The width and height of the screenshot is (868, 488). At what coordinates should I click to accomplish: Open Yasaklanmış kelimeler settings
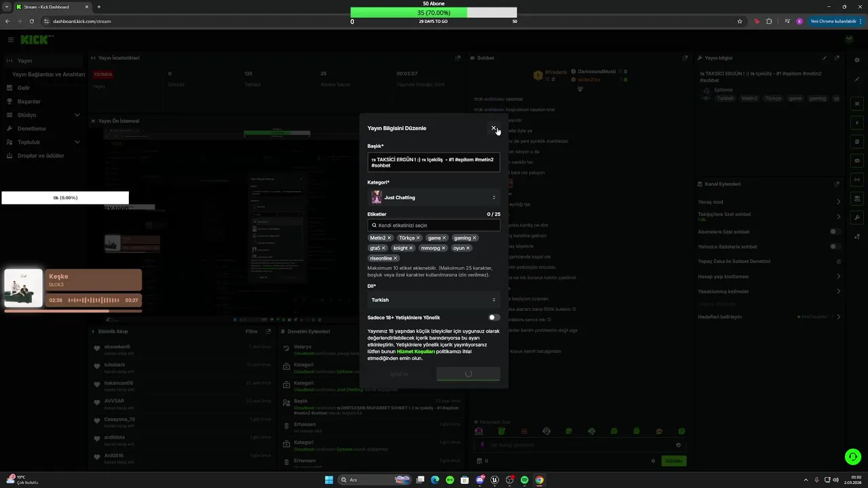769,291
